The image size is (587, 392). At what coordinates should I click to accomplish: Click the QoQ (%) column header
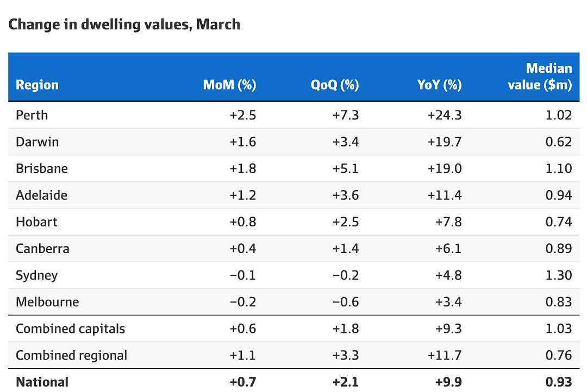click(335, 85)
